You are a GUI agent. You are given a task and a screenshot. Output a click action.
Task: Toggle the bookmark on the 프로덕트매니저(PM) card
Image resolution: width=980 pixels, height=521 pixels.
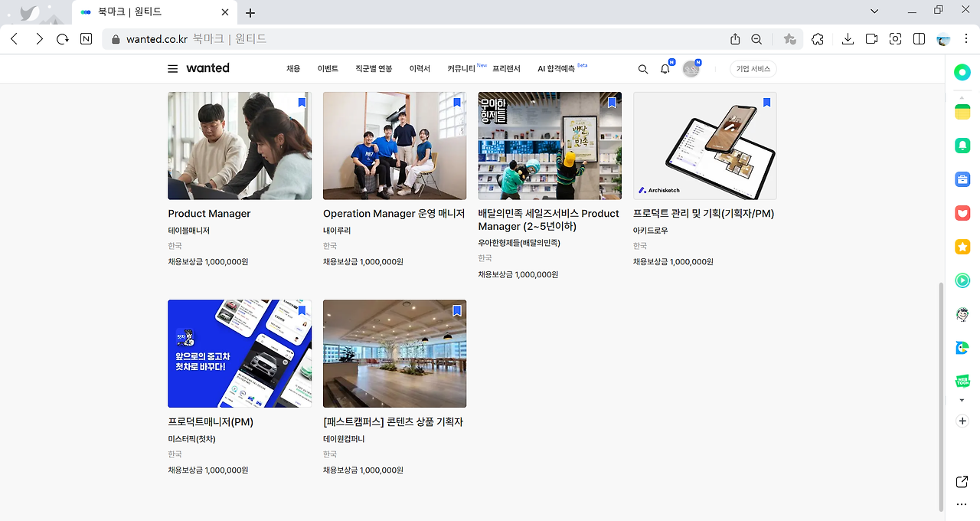[x=301, y=310]
